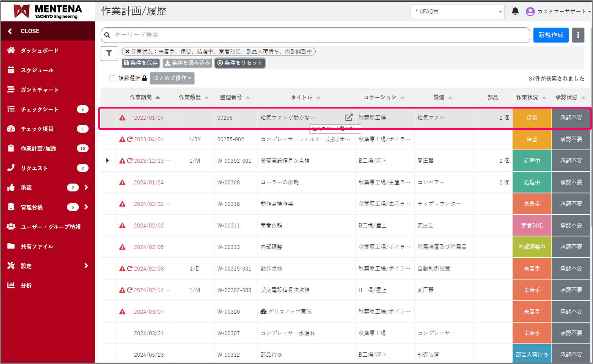Open the まとめて操作 dropdown
This screenshot has height=364, width=593.
(x=172, y=78)
